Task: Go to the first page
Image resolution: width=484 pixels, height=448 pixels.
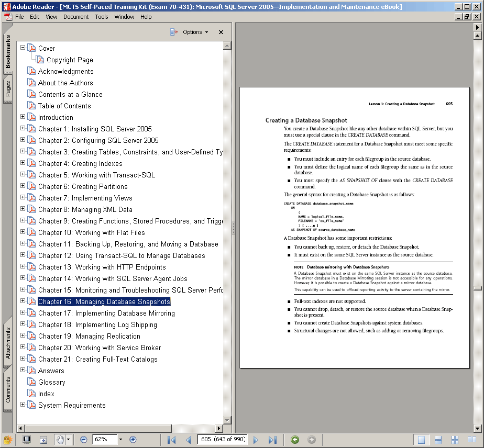Action: pyautogui.click(x=171, y=440)
